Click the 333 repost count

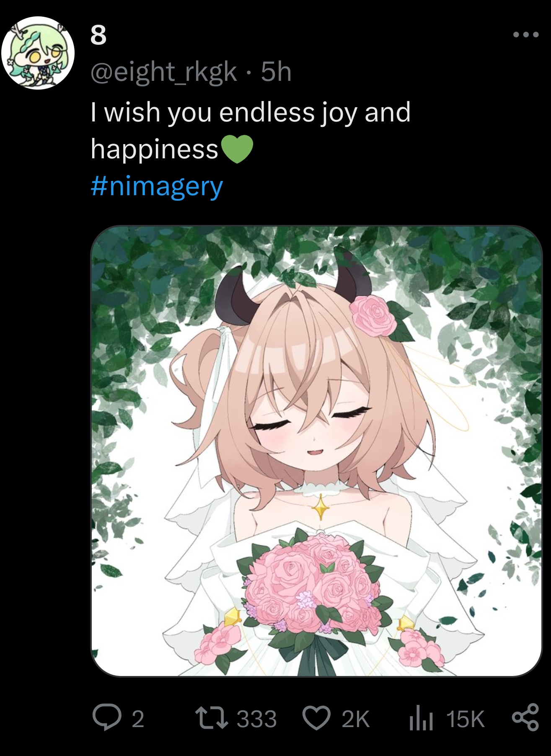[256, 719]
